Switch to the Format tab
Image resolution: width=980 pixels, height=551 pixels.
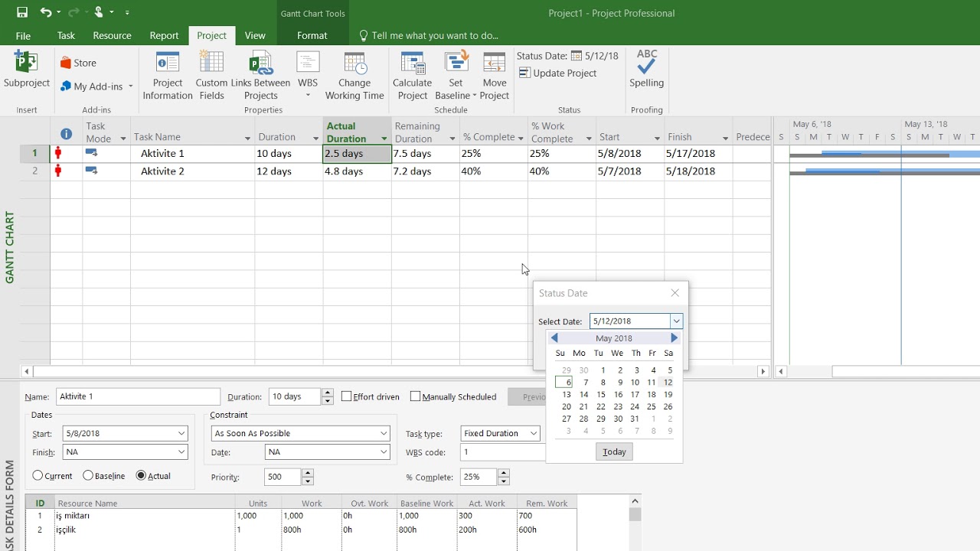pyautogui.click(x=312, y=35)
